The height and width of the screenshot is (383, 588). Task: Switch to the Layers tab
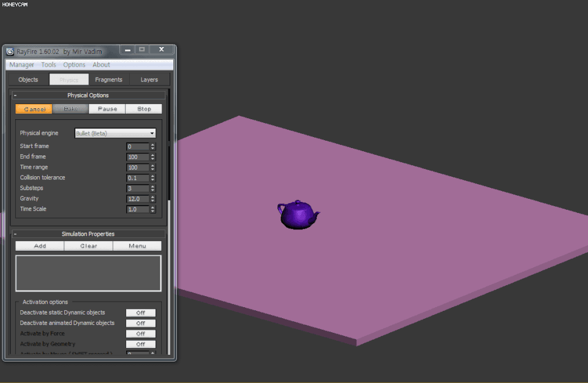149,80
